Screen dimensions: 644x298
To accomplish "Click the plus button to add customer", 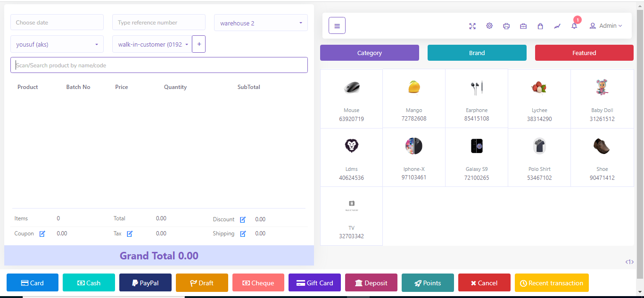I will pos(198,44).
